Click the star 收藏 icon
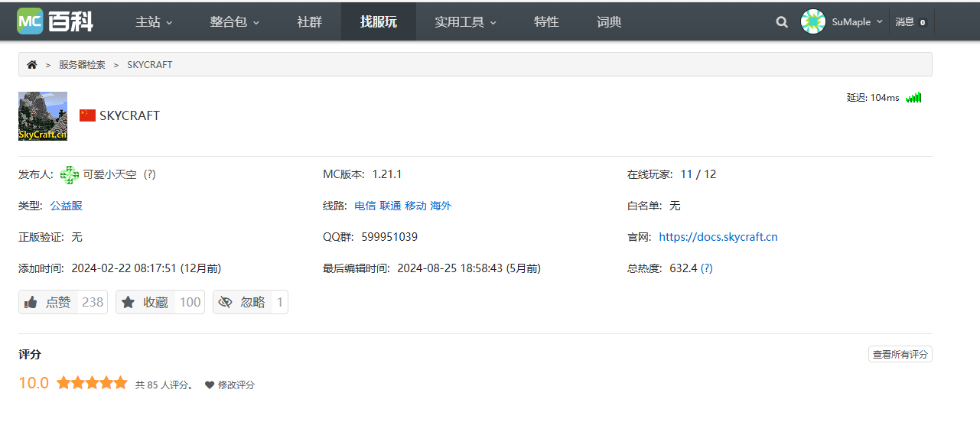 point(129,302)
